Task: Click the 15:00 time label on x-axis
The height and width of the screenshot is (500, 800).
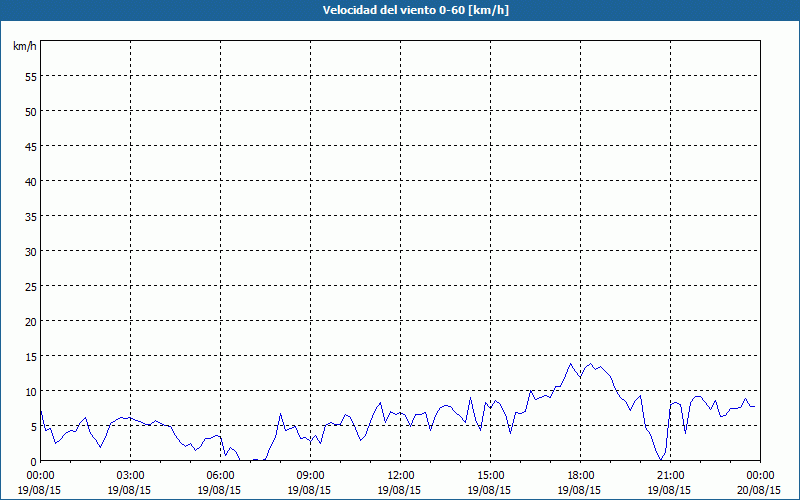Action: tap(490, 476)
